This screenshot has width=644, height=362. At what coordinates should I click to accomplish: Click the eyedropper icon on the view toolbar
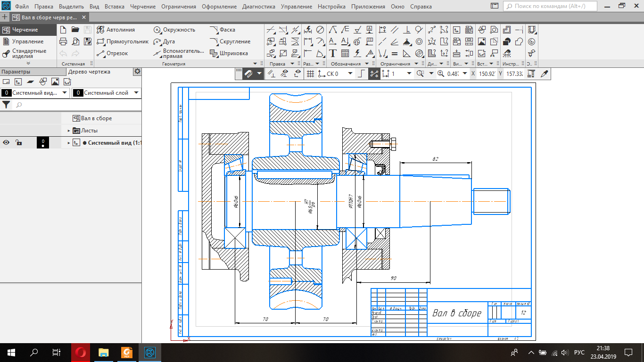(545, 74)
